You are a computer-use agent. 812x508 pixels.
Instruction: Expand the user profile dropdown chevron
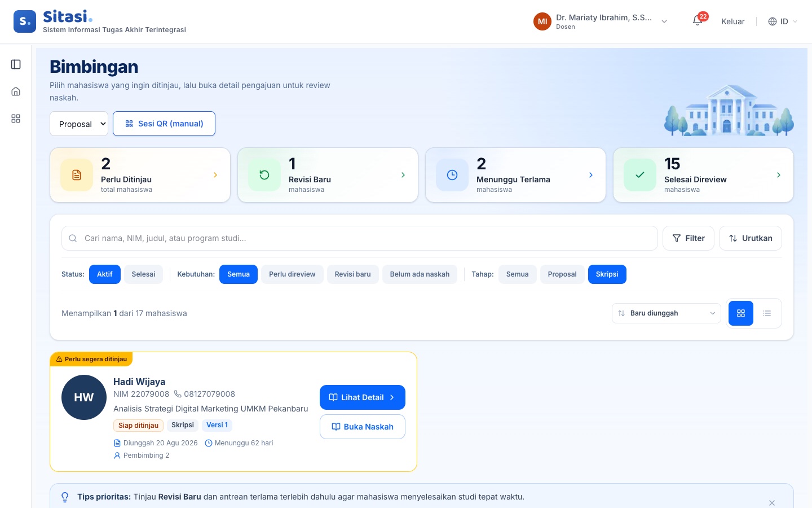[664, 21]
